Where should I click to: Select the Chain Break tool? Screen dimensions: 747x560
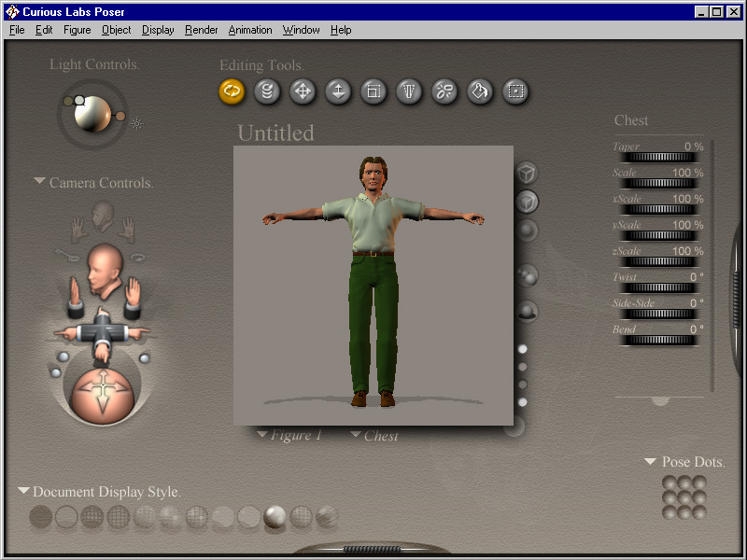point(444,91)
